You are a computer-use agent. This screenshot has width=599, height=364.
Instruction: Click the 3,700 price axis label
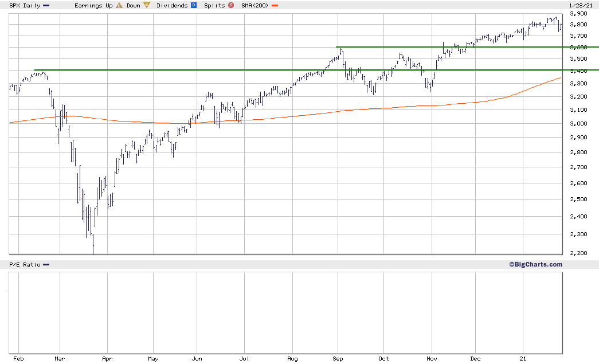pos(578,36)
